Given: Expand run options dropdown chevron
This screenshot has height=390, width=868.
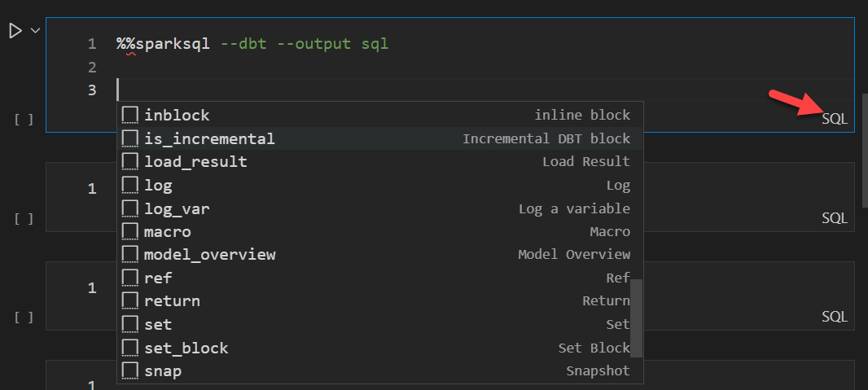Looking at the screenshot, I should tap(35, 31).
